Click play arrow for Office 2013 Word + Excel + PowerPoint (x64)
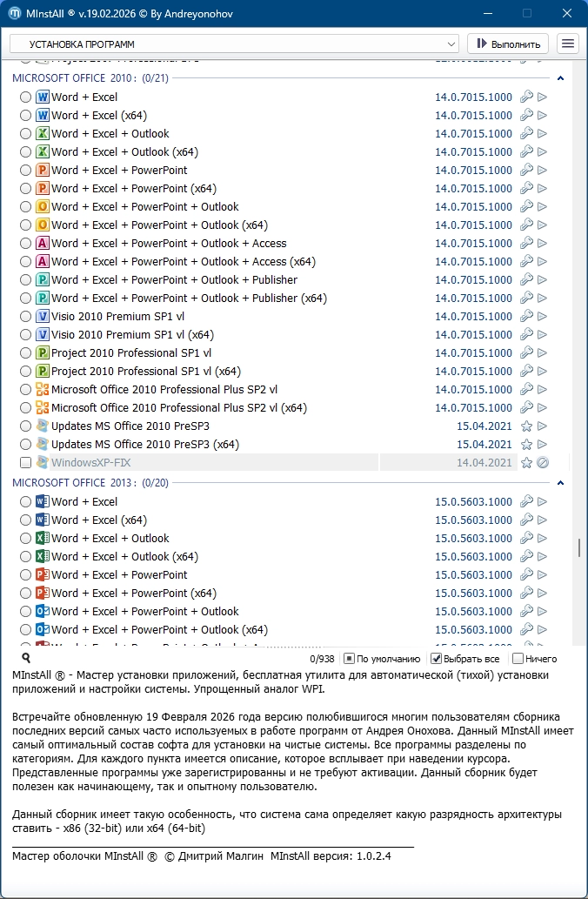Viewport: 588px width, 899px height. 542,594
